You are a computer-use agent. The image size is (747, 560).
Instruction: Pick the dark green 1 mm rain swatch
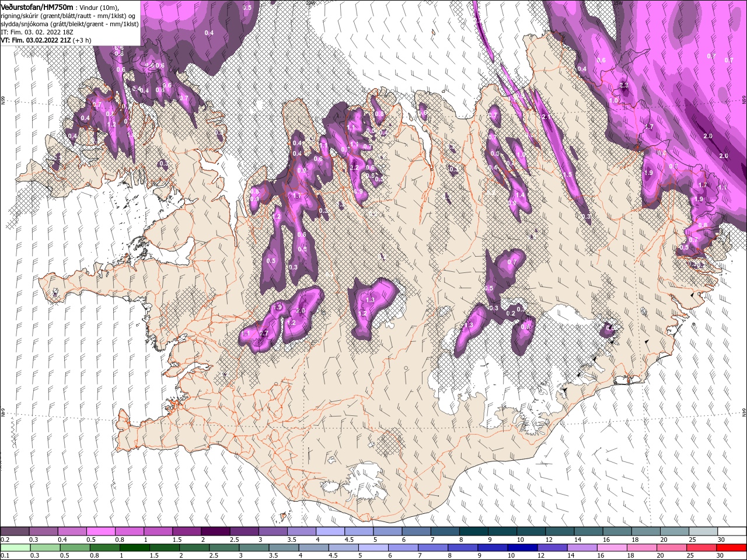pyautogui.click(x=134, y=548)
